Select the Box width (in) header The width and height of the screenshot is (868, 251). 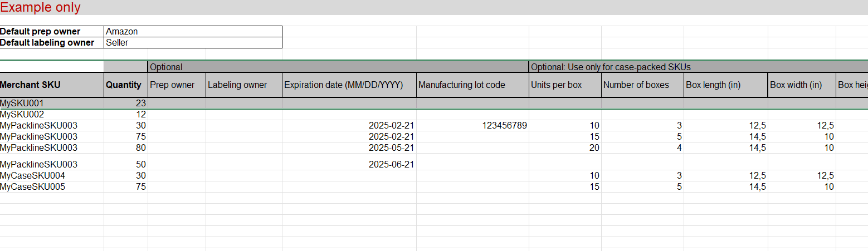click(796, 85)
